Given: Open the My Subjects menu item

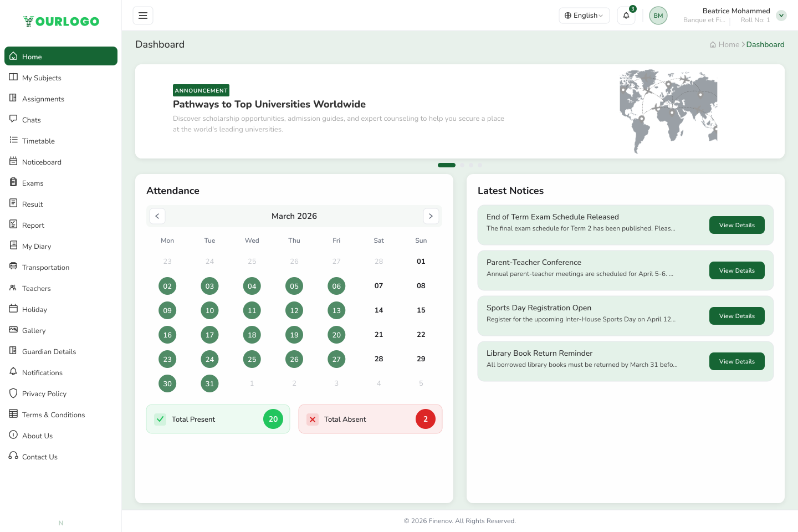Looking at the screenshot, I should pos(61,78).
